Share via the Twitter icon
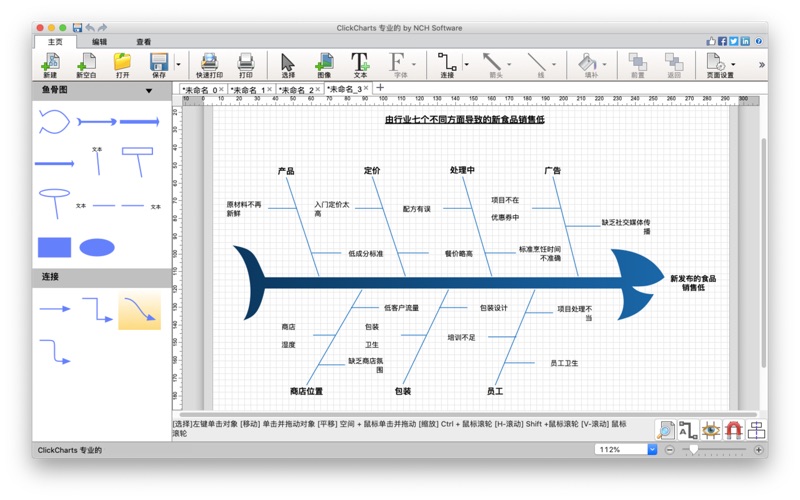 (734, 41)
